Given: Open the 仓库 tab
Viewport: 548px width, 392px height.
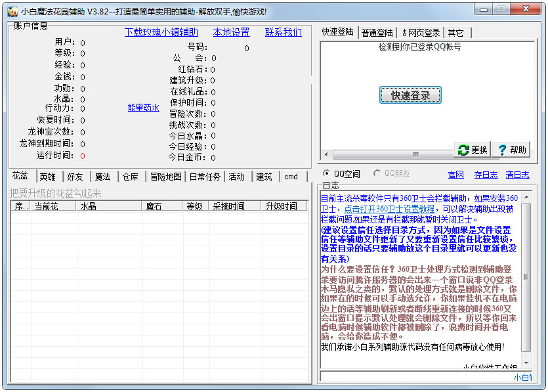Looking at the screenshot, I should click(131, 177).
